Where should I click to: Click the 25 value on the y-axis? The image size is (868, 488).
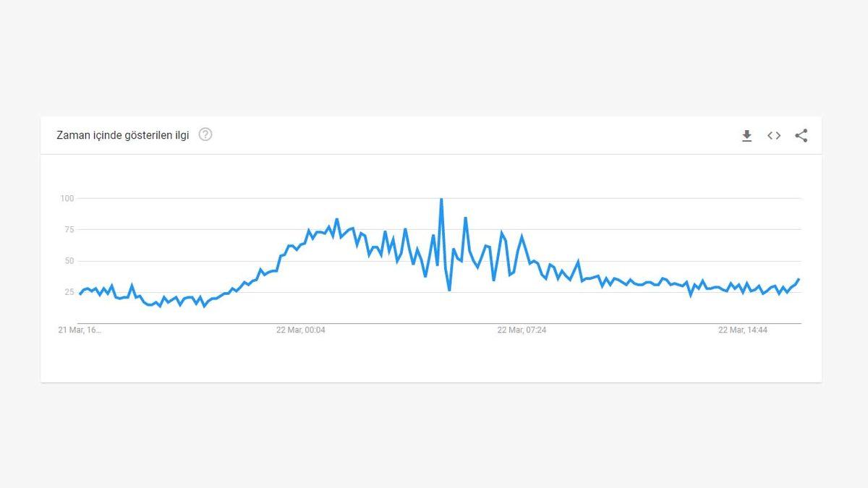point(69,292)
